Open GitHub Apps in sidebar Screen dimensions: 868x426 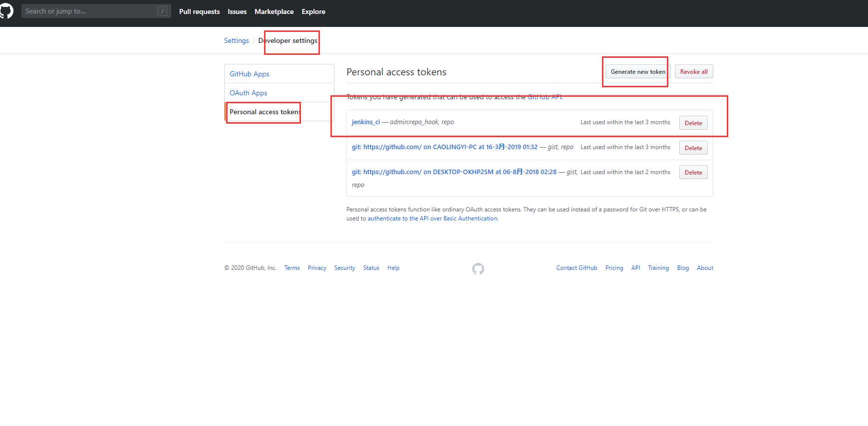click(279, 74)
